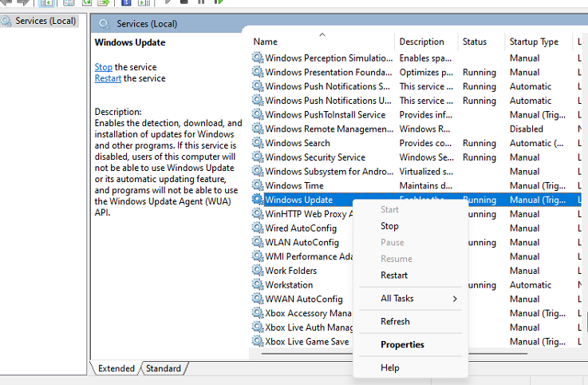588x385 pixels.
Task: Click the gear icon next to Workstation
Action: (257, 284)
